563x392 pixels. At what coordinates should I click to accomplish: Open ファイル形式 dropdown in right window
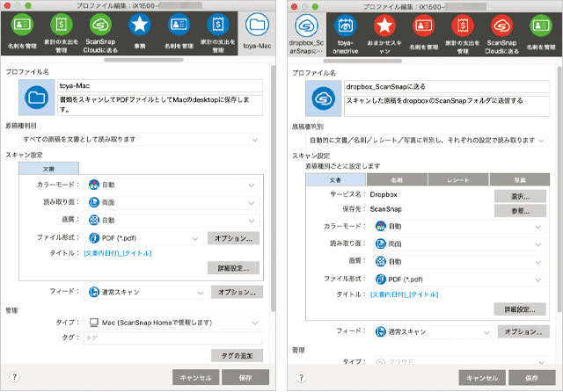pyautogui.click(x=457, y=279)
